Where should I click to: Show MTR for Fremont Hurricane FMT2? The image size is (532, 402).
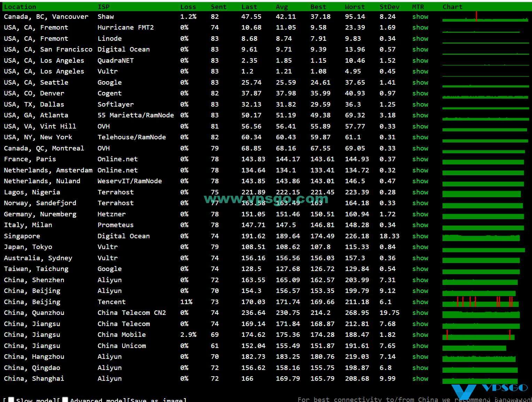(x=420, y=28)
